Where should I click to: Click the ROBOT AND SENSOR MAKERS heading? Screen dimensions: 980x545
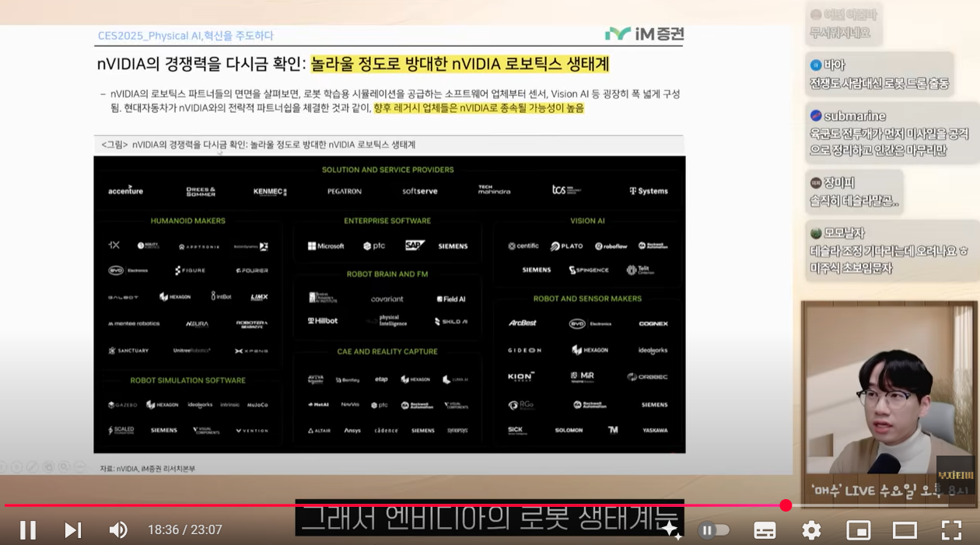[588, 299]
